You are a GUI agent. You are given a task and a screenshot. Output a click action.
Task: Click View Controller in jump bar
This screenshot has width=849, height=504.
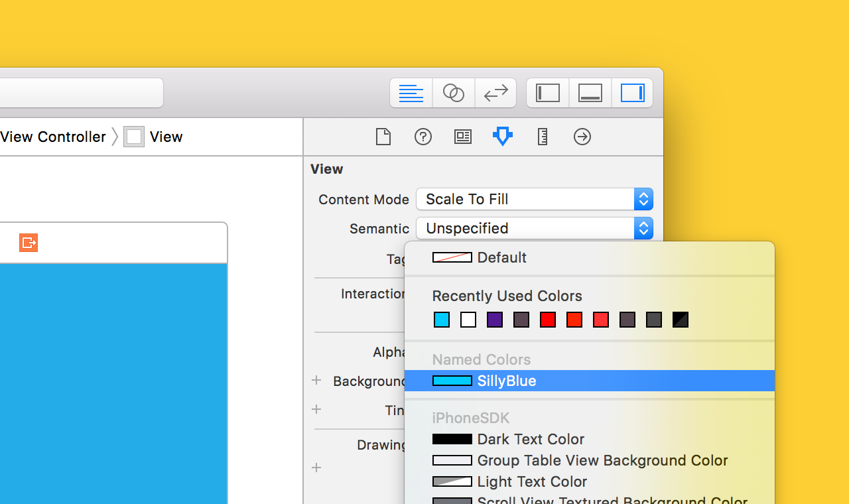tap(53, 137)
